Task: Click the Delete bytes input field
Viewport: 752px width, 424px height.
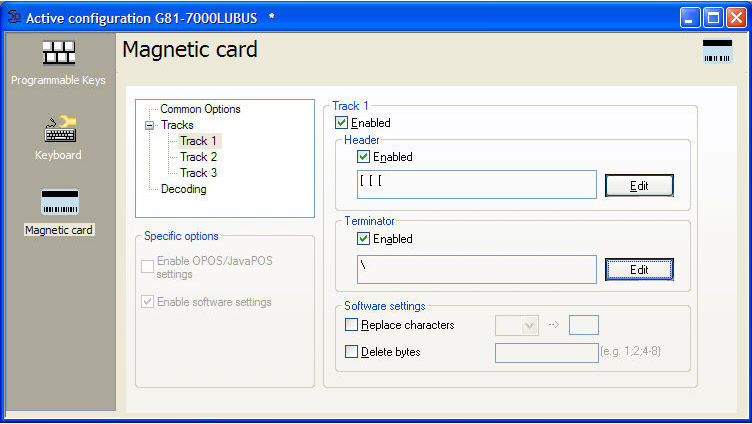Action: click(x=546, y=352)
